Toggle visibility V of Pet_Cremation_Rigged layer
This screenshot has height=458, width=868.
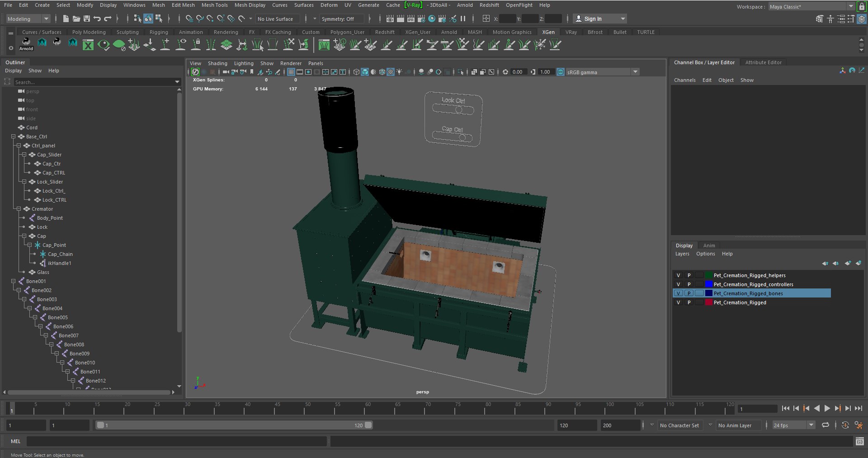pyautogui.click(x=678, y=302)
